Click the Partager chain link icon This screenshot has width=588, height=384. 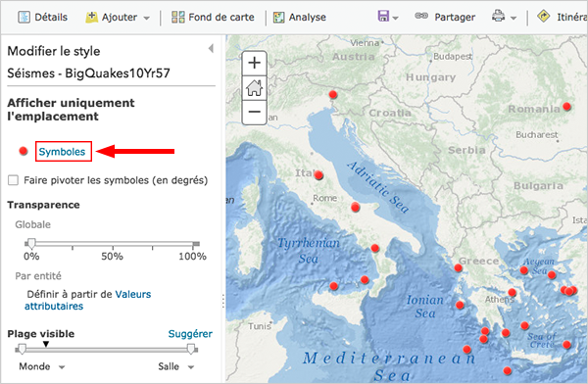coord(421,16)
